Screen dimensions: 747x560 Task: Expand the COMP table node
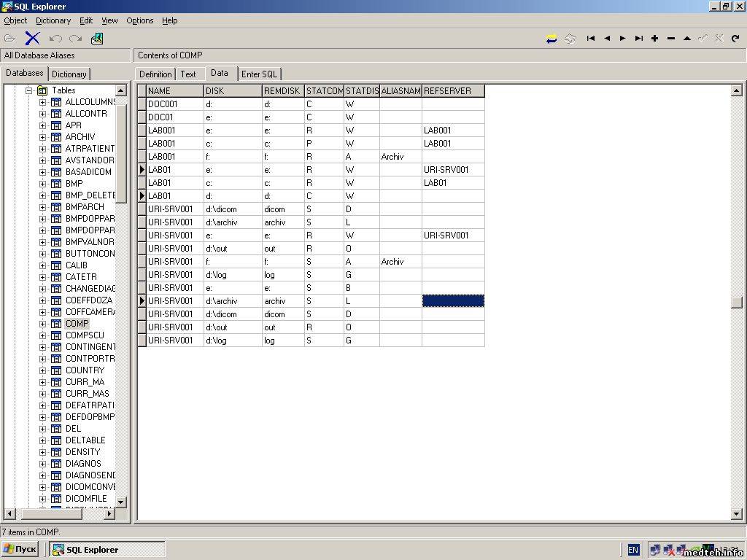pyautogui.click(x=42, y=324)
